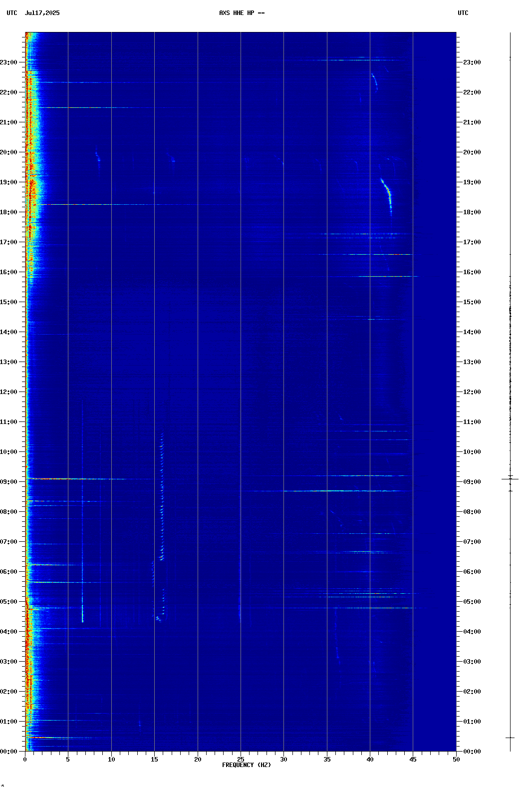532x791 pixels.
Task: Click the 30 Hz frequency tick label
Action: click(283, 760)
